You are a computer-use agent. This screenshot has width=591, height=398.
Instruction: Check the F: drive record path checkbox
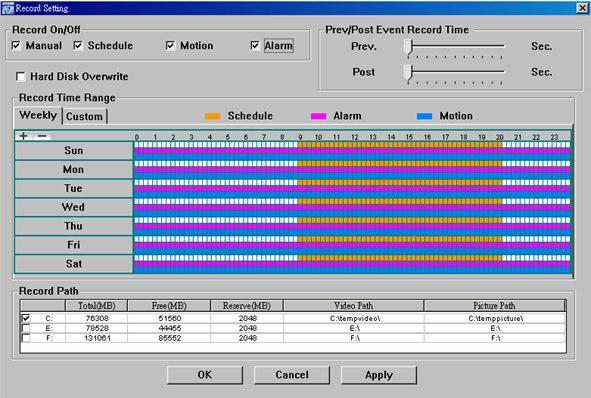click(26, 338)
